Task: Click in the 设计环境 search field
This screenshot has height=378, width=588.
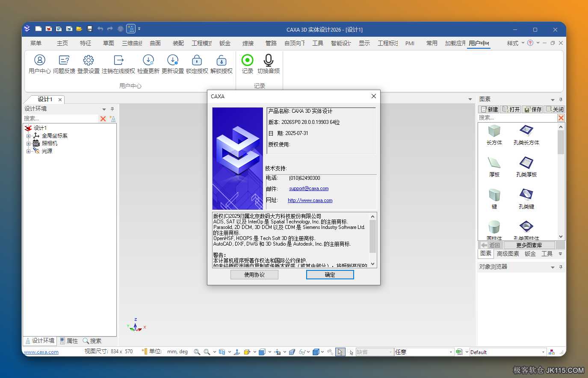Action: pos(61,119)
